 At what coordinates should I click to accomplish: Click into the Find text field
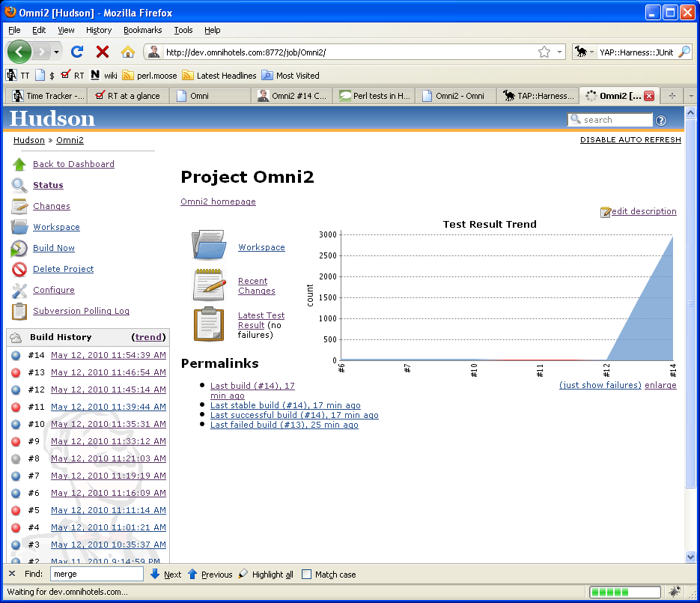[97, 574]
